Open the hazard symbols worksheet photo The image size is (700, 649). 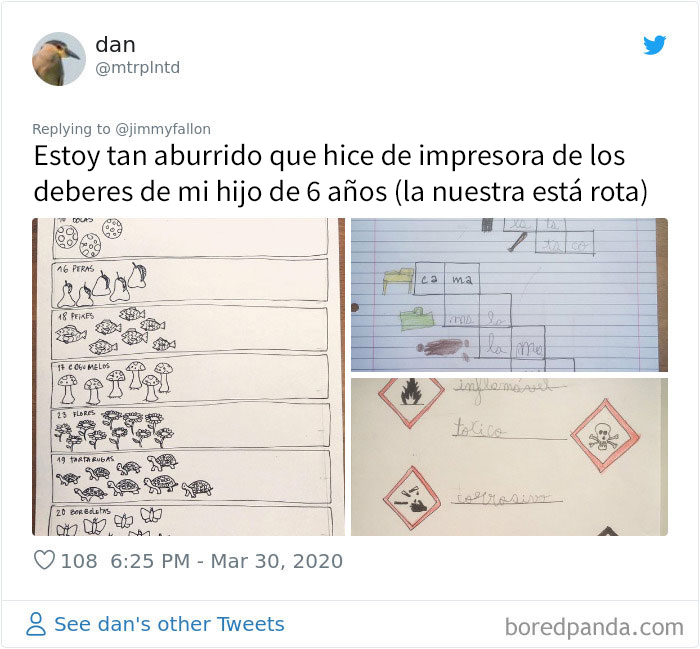[509, 457]
